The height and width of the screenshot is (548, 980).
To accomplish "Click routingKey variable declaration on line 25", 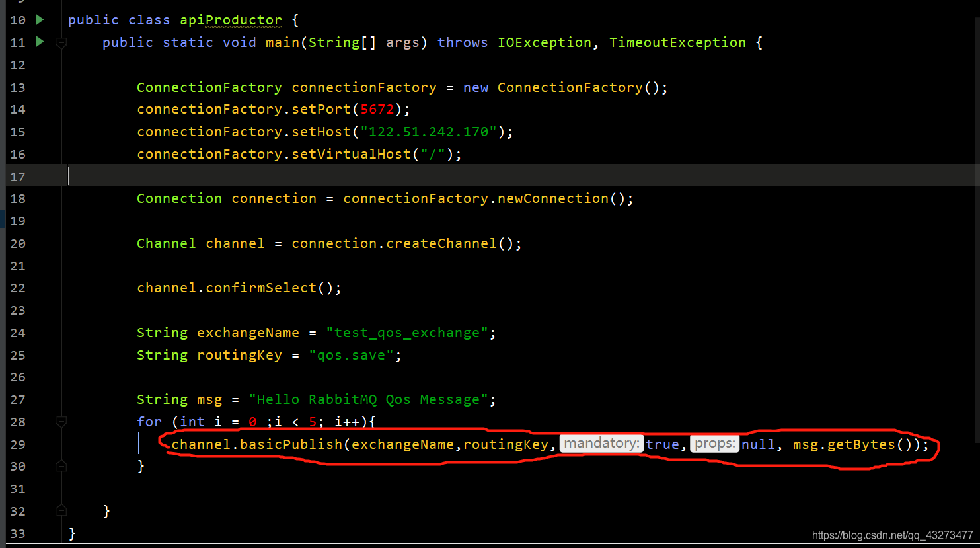I will click(x=239, y=355).
